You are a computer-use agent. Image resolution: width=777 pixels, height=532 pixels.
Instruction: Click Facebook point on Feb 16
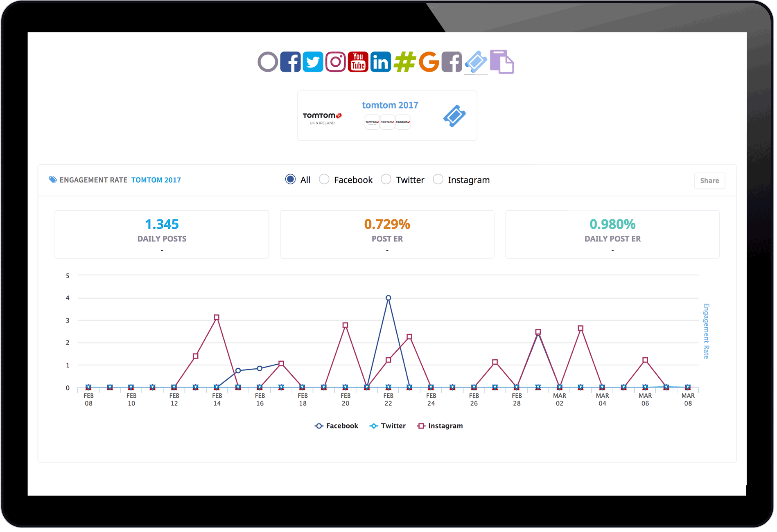click(x=260, y=368)
